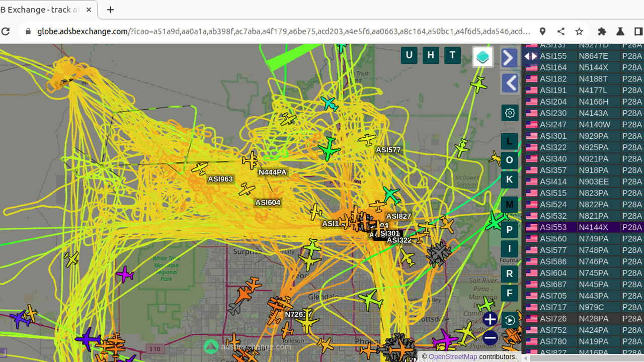Viewport: 644px width, 362px height.
Task: Open OpenStreetMap contributors link
Action: pos(453,357)
